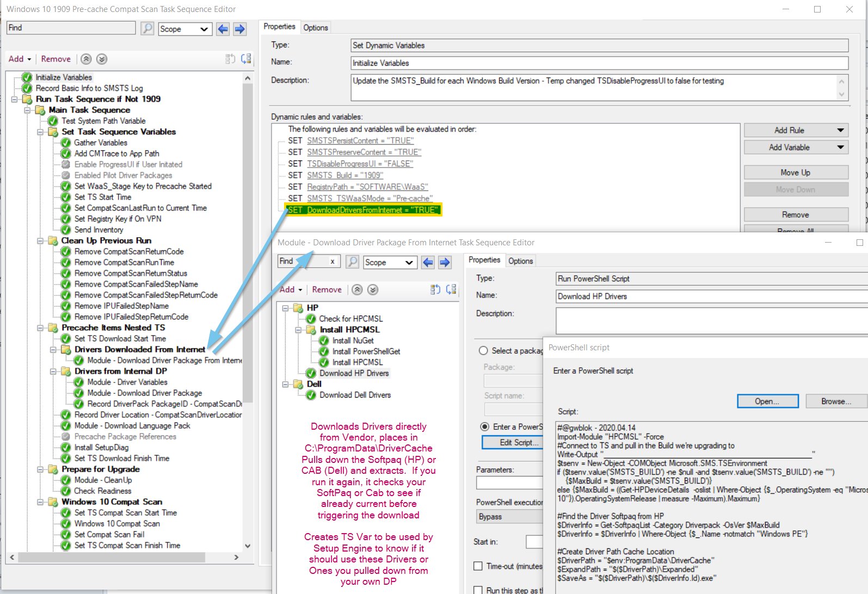Click the move down icon in Module editor
Image resolution: width=868 pixels, height=594 pixels.
tap(451, 289)
